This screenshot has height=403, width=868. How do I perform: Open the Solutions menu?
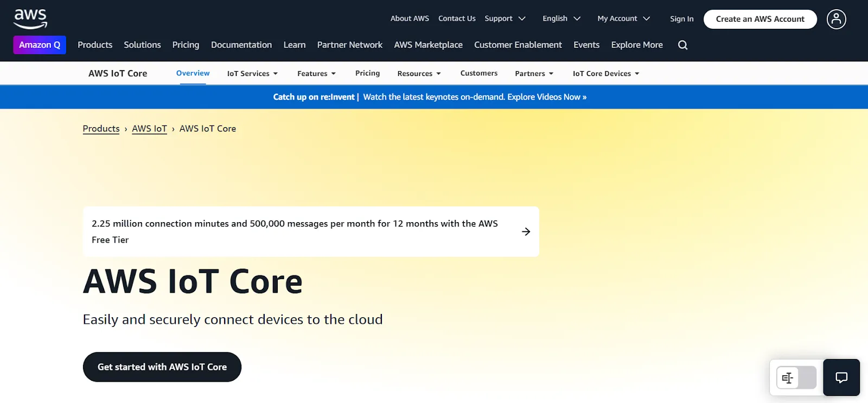(x=142, y=45)
